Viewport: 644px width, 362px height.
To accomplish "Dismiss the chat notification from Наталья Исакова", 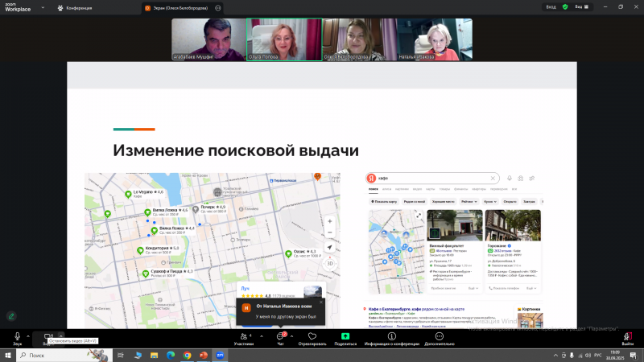I will point(321,302).
